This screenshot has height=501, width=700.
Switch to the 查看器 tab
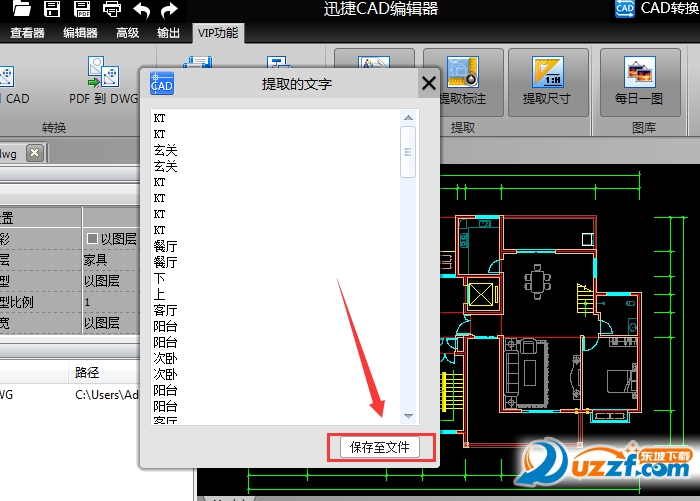click(27, 33)
